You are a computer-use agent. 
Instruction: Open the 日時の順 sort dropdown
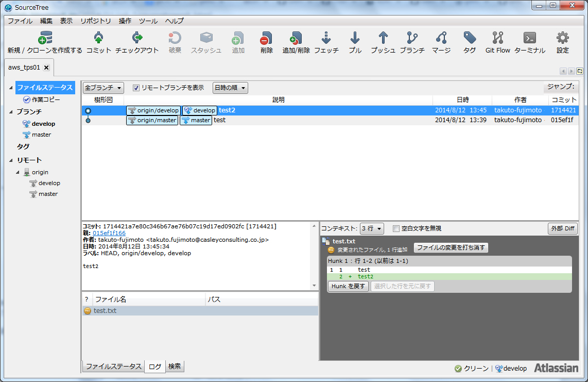[230, 88]
